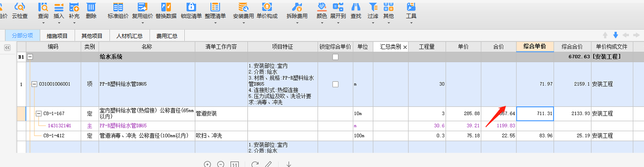Click the 整理清单 organize list icon
The height and width of the screenshot is (167, 644).
click(215, 7)
